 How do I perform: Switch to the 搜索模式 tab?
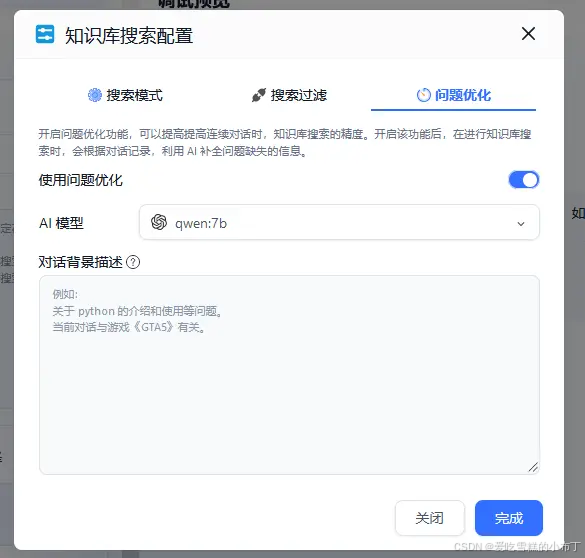[x=125, y=95]
